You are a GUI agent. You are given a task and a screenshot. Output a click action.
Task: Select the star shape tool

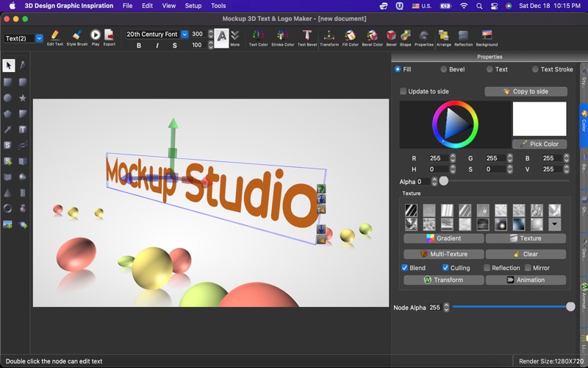23,98
